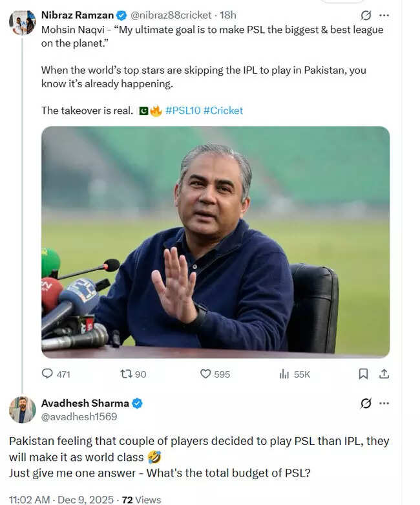Image resolution: width=420 pixels, height=505 pixels.
Task: Click Grok icon on Avadhesh Sharma's reply
Action: click(x=366, y=403)
